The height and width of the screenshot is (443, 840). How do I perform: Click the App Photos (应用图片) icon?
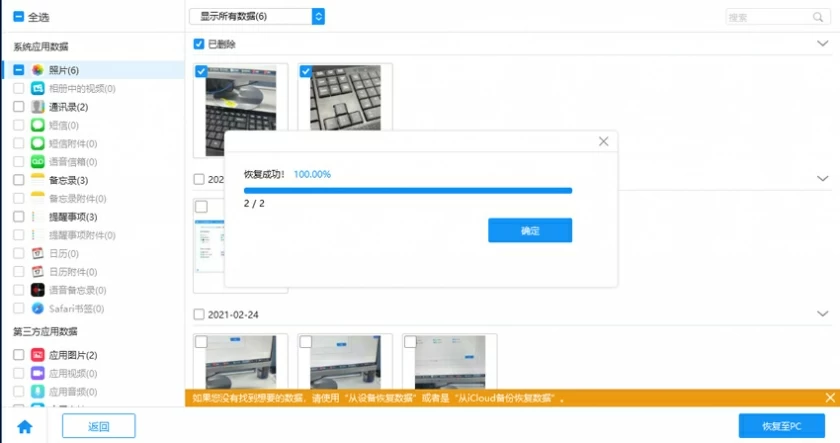pos(38,355)
